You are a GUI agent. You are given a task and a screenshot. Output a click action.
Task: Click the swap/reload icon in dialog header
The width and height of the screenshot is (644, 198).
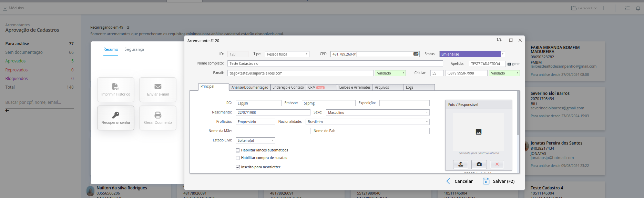(499, 40)
